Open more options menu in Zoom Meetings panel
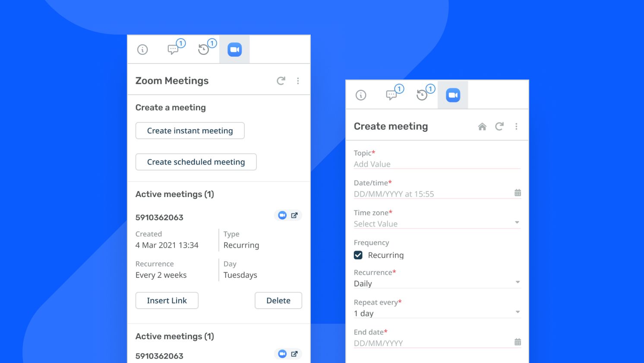Screen dimensions: 644x363 (298, 81)
